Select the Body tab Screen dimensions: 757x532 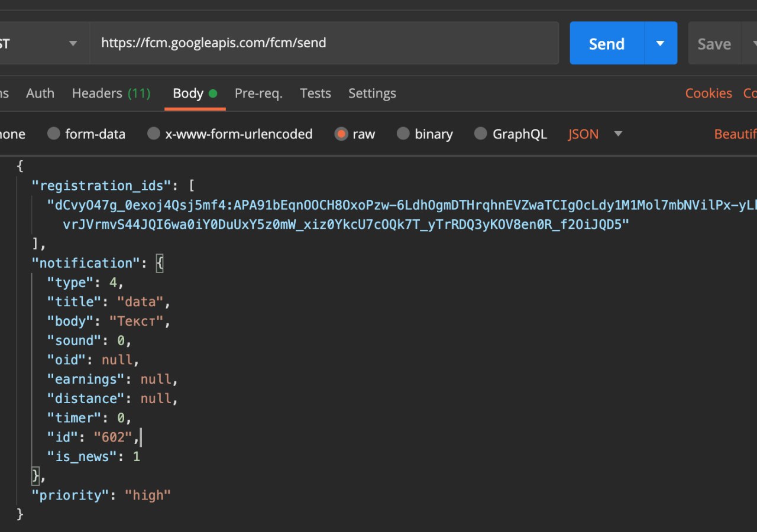pos(188,93)
